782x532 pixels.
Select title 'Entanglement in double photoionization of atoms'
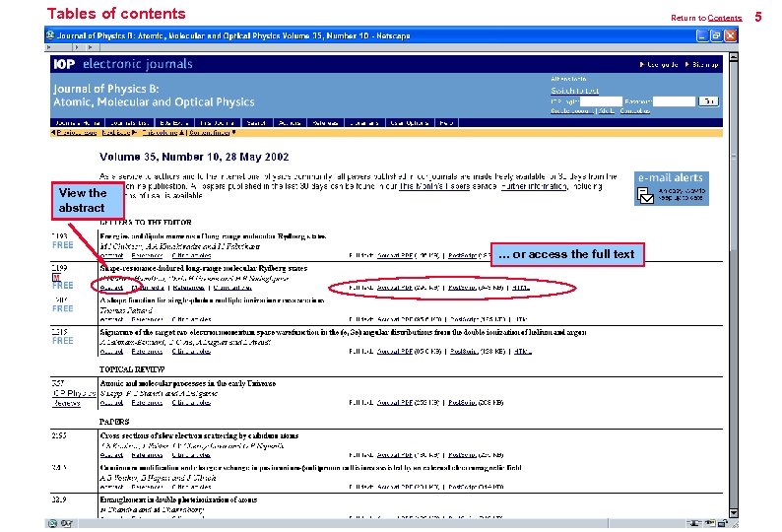click(x=178, y=499)
